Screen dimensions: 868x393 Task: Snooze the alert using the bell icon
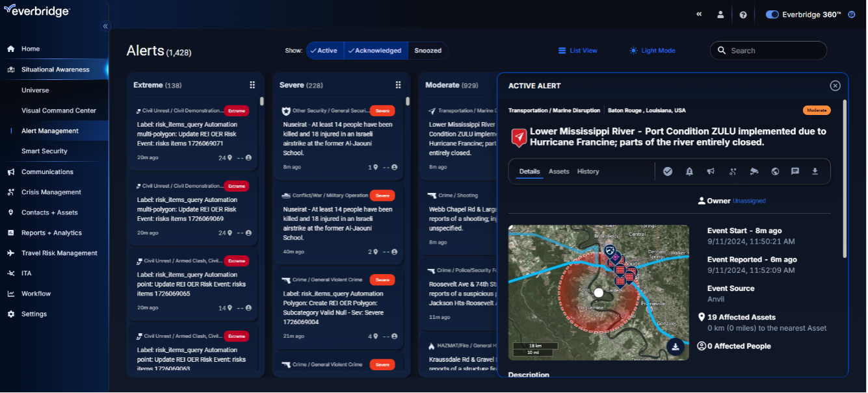690,171
